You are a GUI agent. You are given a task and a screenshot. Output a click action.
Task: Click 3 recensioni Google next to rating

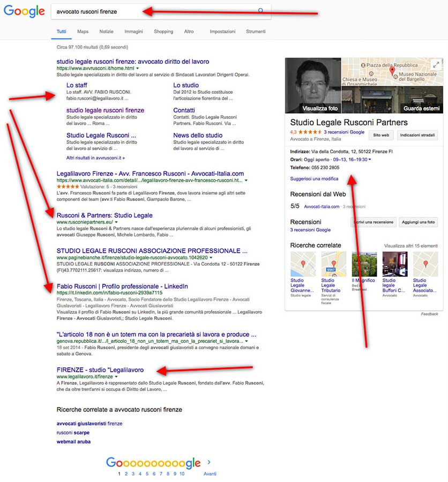point(344,132)
